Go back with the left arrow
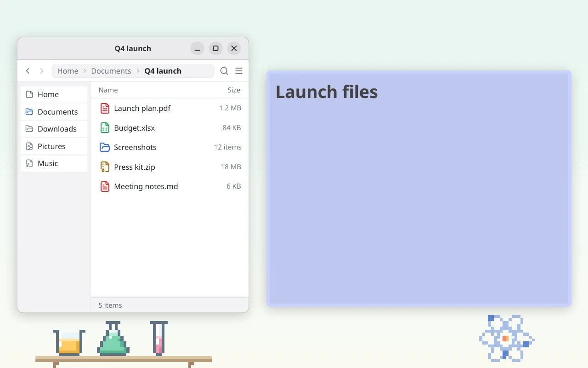The image size is (588, 368). [x=28, y=71]
